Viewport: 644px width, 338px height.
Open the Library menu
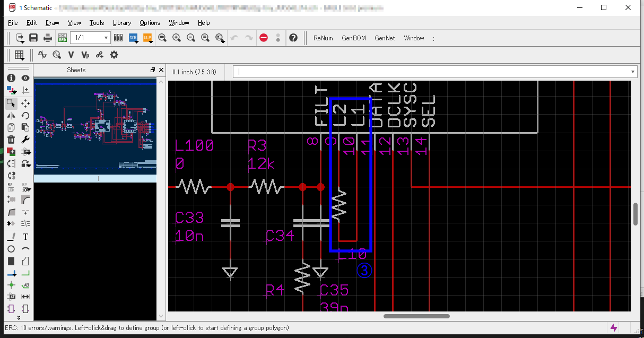121,23
